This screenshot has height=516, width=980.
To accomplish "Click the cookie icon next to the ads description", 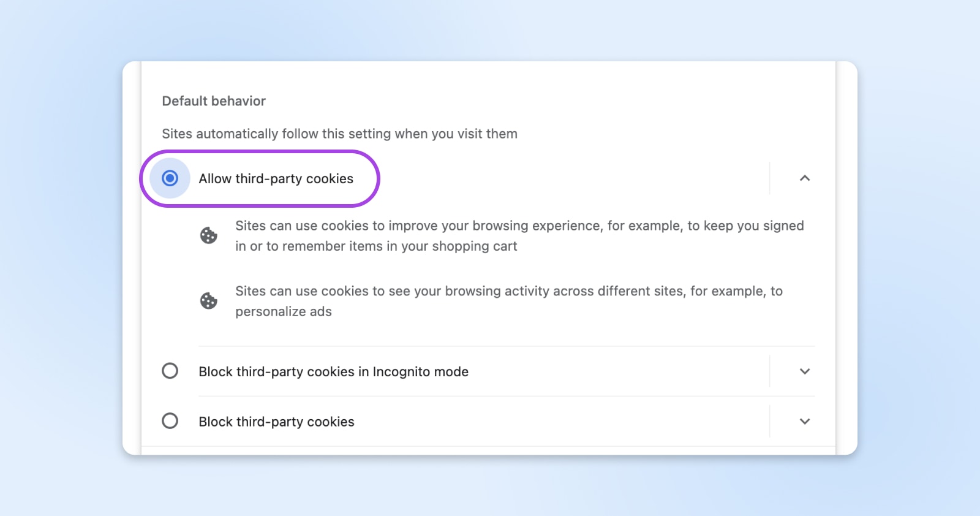I will (x=208, y=300).
